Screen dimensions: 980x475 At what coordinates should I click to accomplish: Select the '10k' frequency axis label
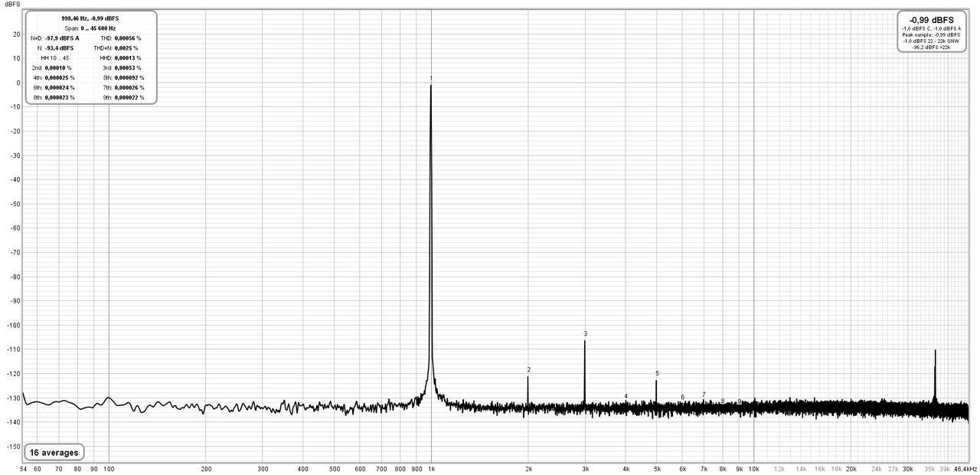[x=754, y=468]
